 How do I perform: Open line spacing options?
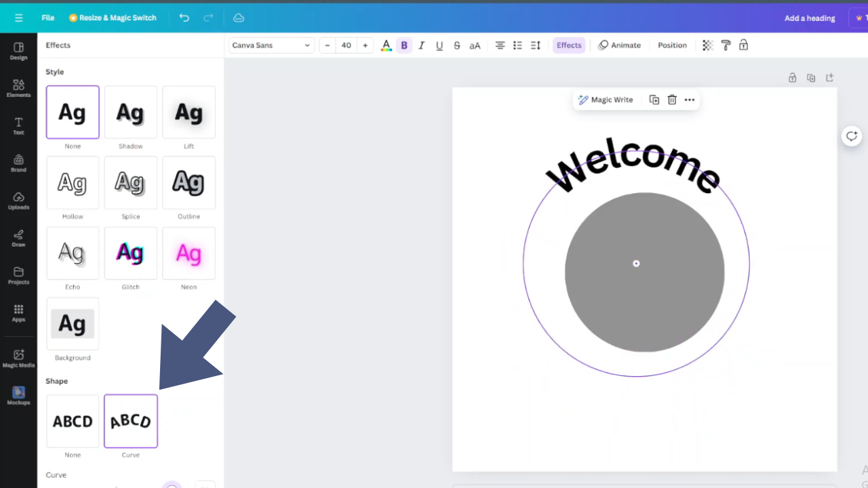click(x=536, y=45)
